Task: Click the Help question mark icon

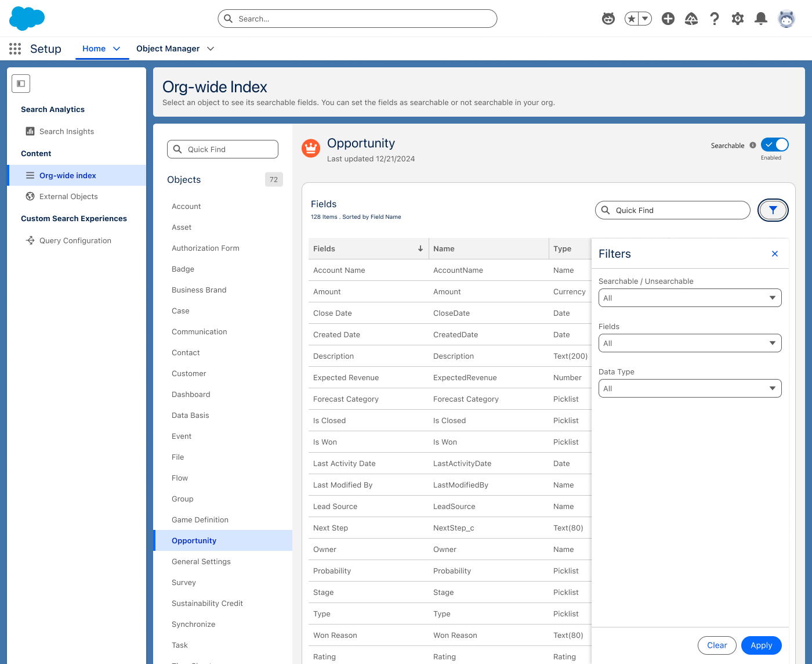Action: [x=715, y=19]
